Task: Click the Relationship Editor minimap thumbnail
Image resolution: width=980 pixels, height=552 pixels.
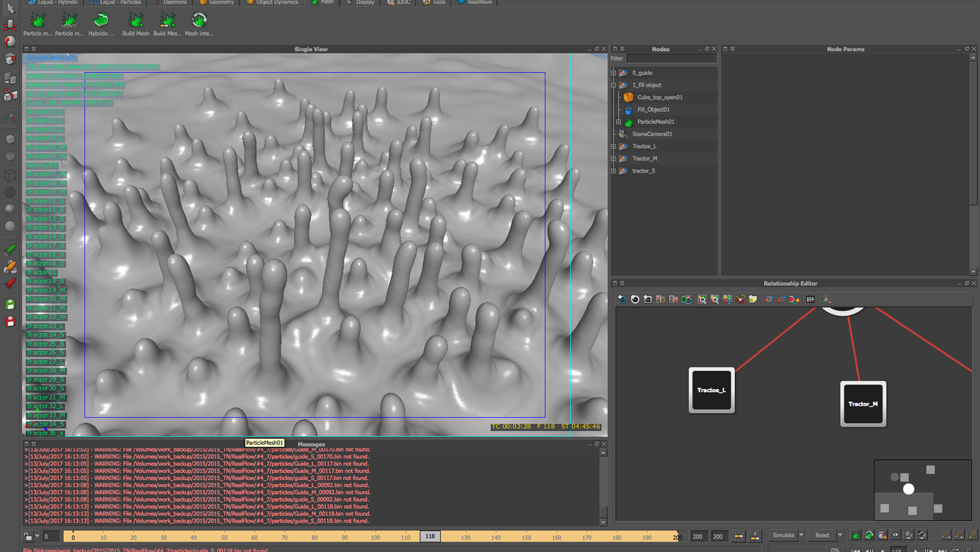Action: pos(923,490)
